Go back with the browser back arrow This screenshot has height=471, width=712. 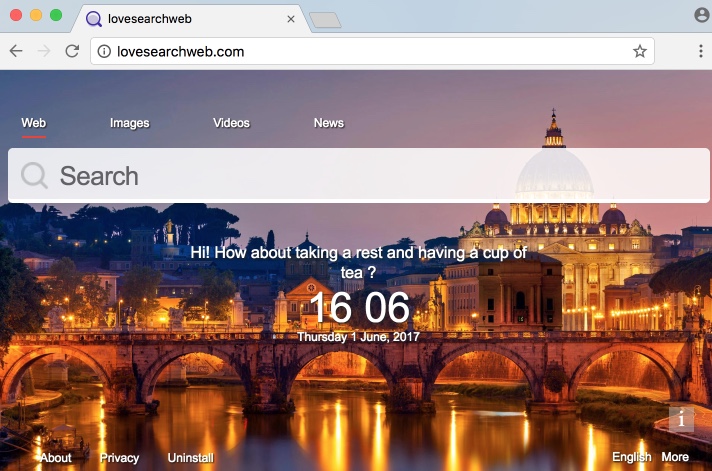point(16,51)
